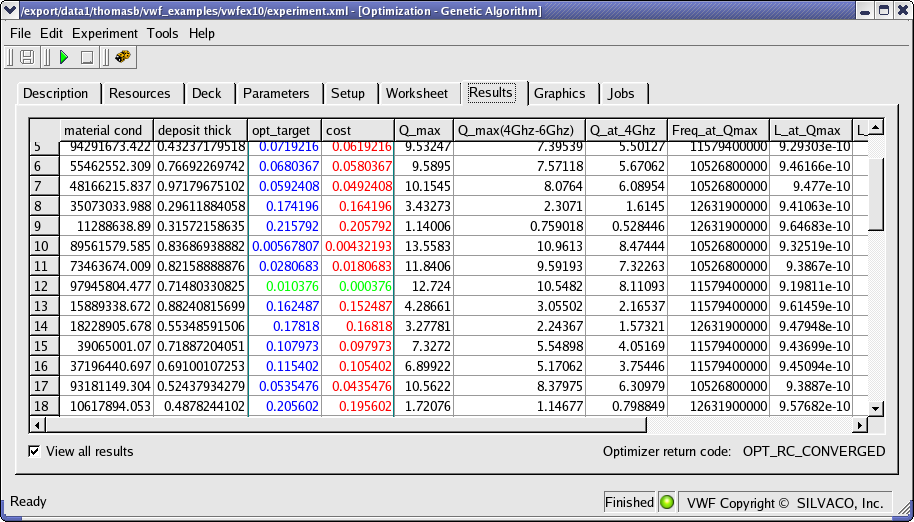Open the Help menu
Viewport: 914px width, 522px height.
[202, 33]
